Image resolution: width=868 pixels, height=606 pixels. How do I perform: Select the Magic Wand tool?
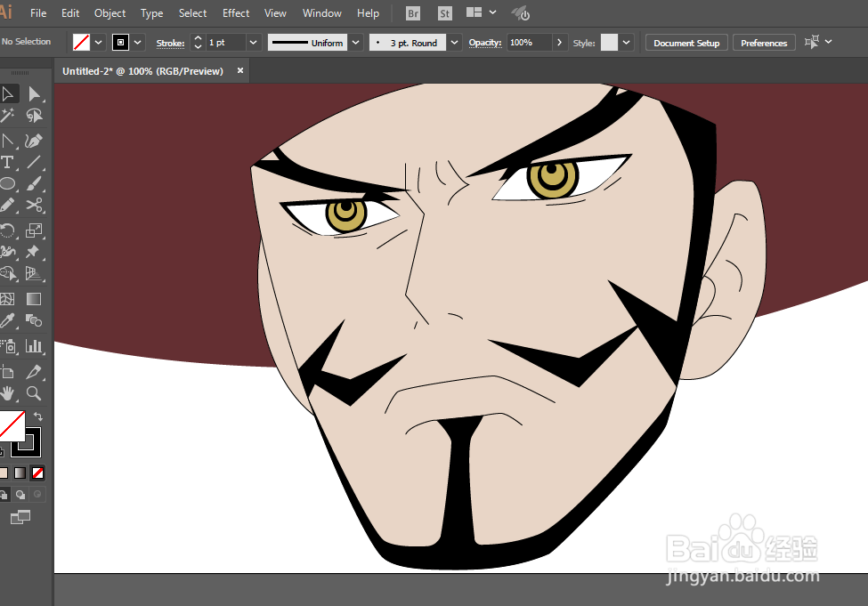point(8,115)
